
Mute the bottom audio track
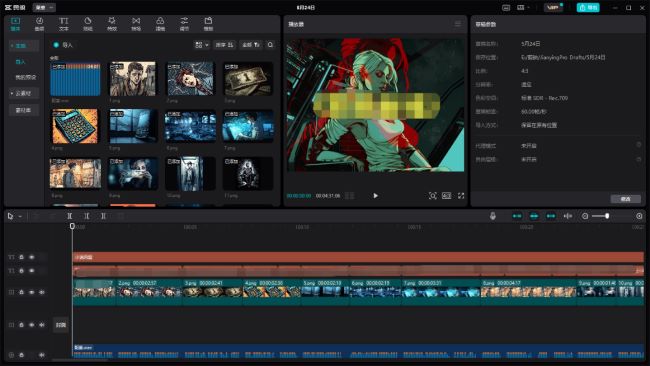click(x=41, y=355)
